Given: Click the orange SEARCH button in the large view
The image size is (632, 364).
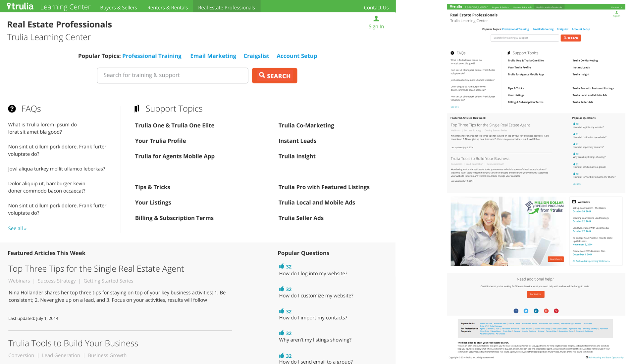Looking at the screenshot, I should (275, 75).
